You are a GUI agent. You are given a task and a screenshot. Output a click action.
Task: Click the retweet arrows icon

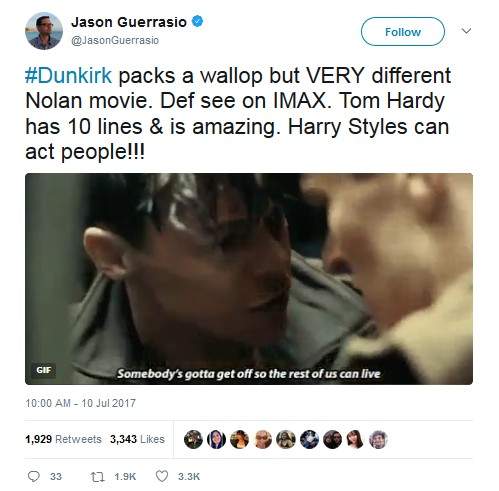point(98,477)
